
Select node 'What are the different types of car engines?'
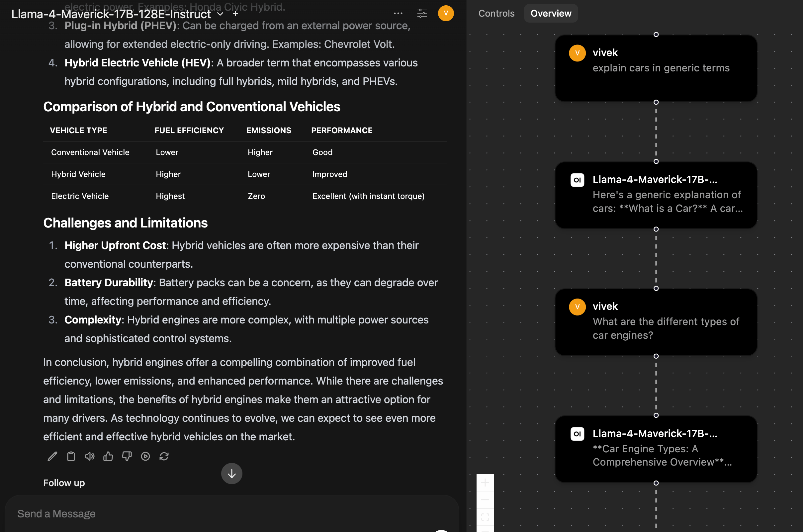pos(656,322)
